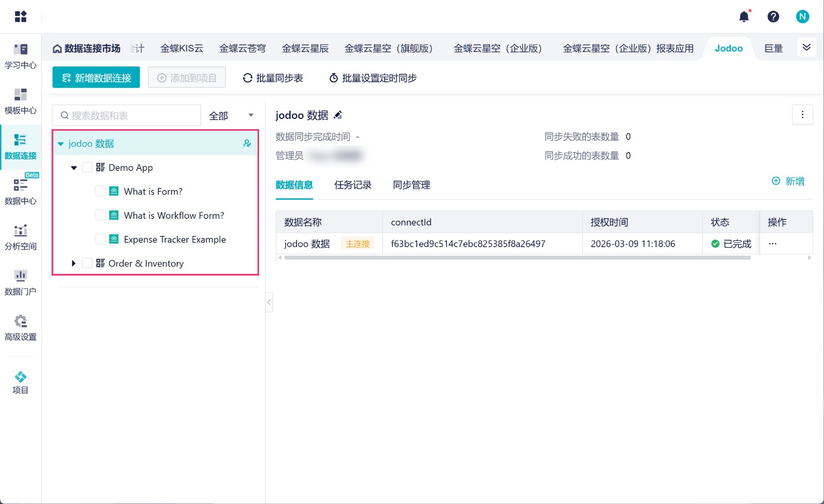The height and width of the screenshot is (504, 824).
Task: Open the three-dot more menu at top right
Action: click(x=802, y=115)
